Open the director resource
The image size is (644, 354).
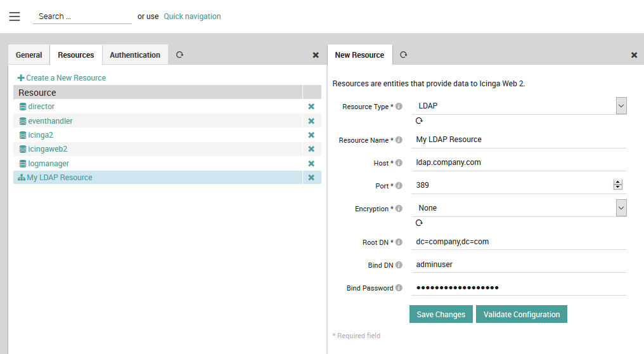coord(41,107)
